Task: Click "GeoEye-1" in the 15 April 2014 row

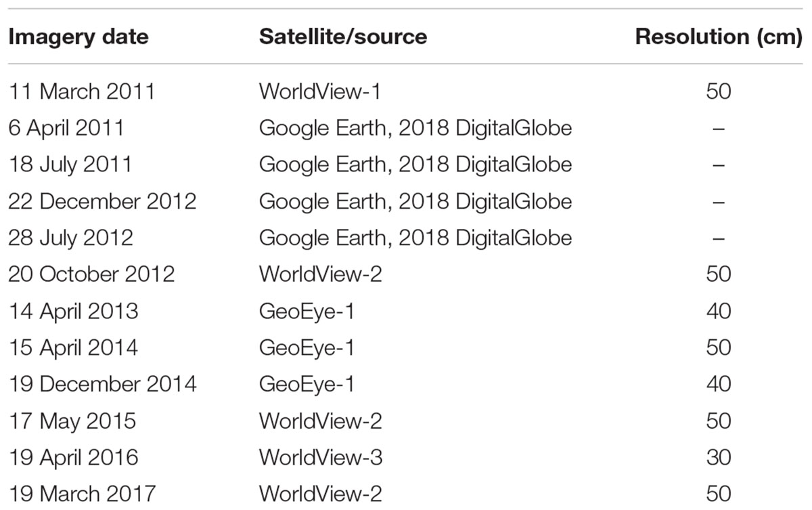Action: (307, 347)
